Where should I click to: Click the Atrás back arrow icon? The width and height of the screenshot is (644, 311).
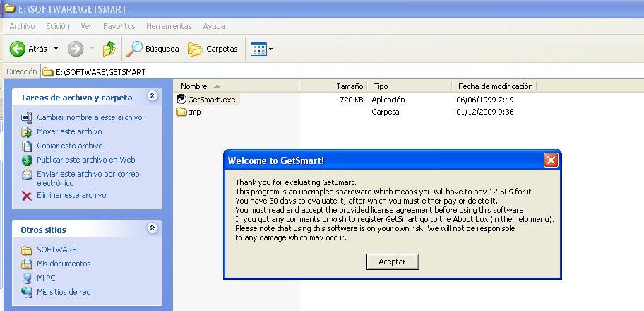[x=18, y=49]
